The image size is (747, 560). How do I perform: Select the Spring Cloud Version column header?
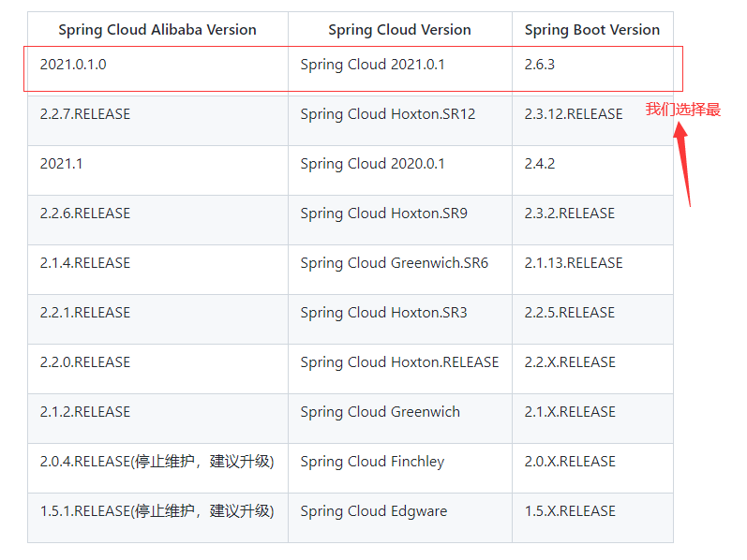tap(399, 30)
